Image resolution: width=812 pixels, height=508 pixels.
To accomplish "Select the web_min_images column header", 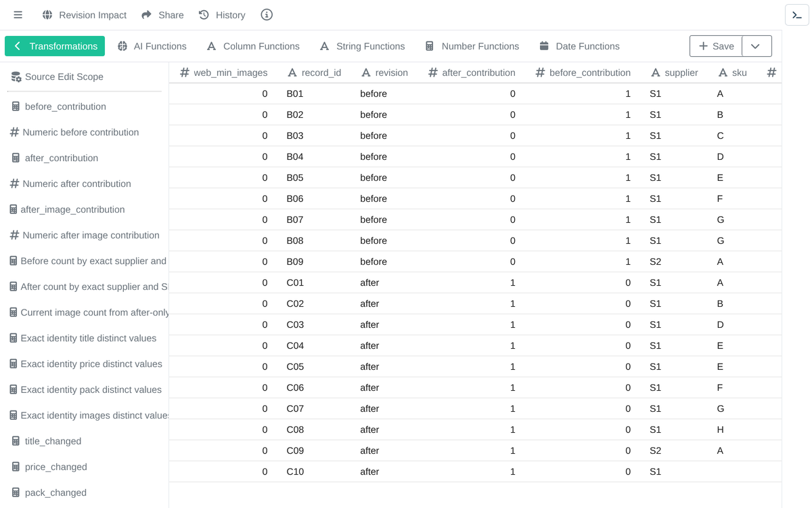I will pyautogui.click(x=224, y=72).
